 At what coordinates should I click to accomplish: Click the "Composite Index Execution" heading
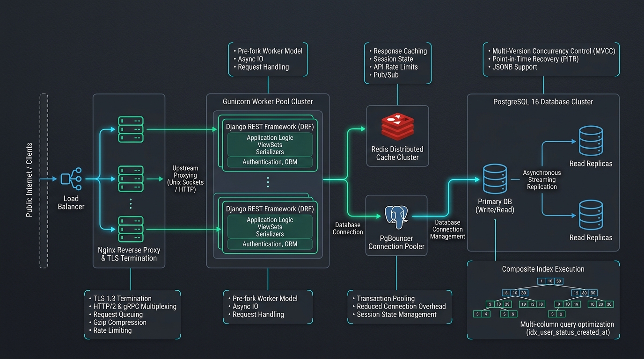point(543,269)
